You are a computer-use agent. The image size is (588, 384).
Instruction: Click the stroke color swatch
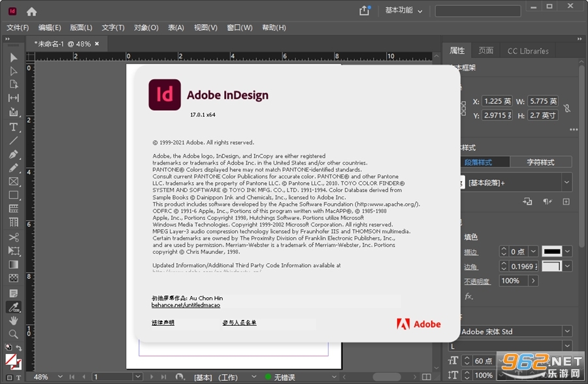pyautogui.click(x=552, y=251)
